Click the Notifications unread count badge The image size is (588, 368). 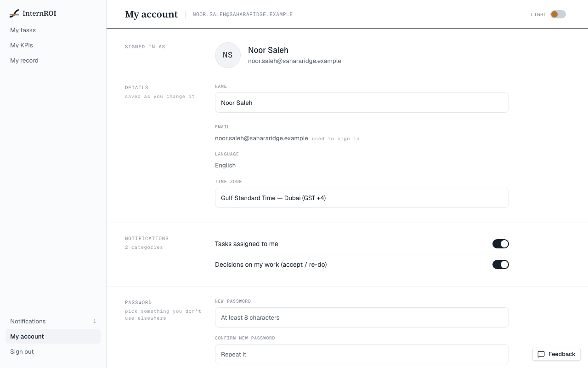point(95,321)
